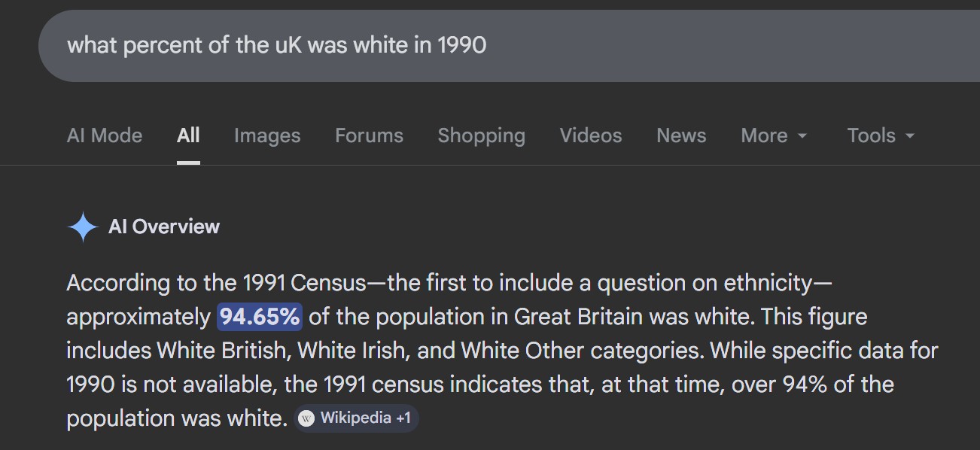
Task: Click the highlighted 94.65% figure
Action: tap(260, 317)
